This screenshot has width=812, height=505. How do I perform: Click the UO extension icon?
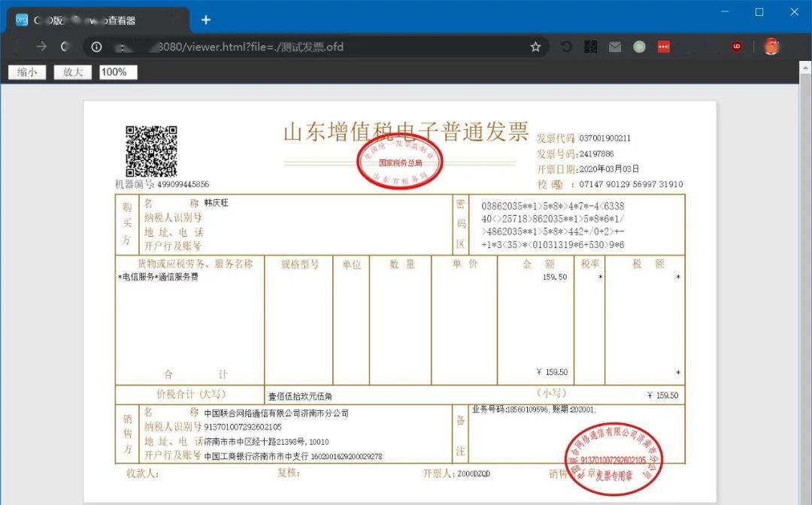[736, 47]
